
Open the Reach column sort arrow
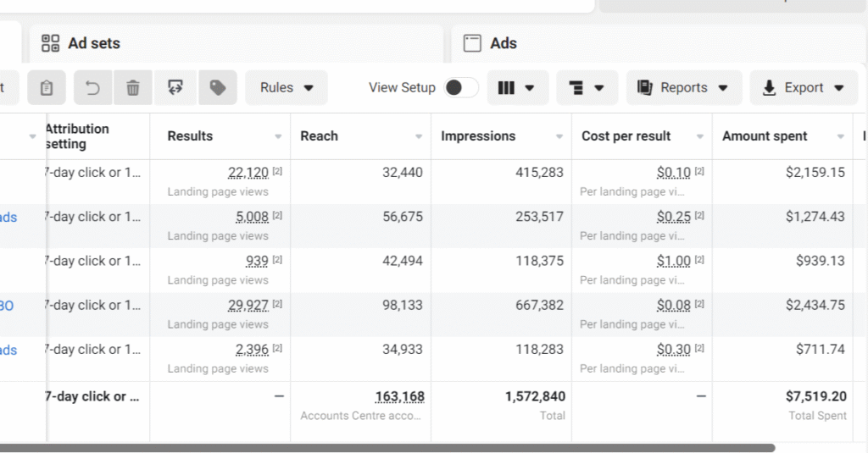click(x=418, y=137)
